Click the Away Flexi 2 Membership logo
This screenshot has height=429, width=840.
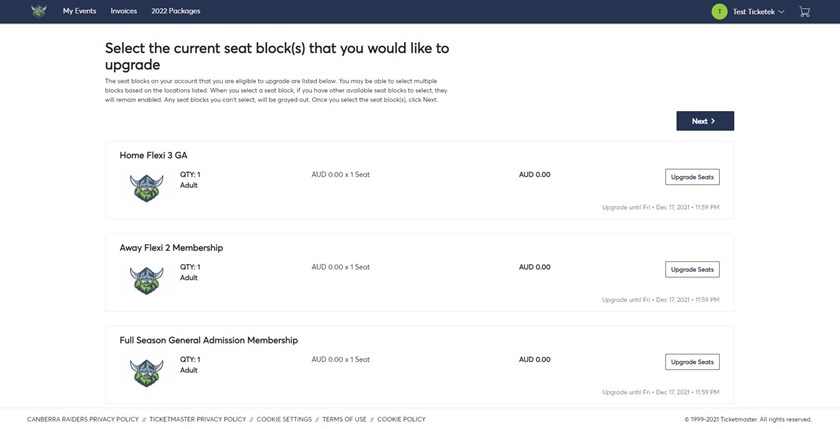click(146, 280)
